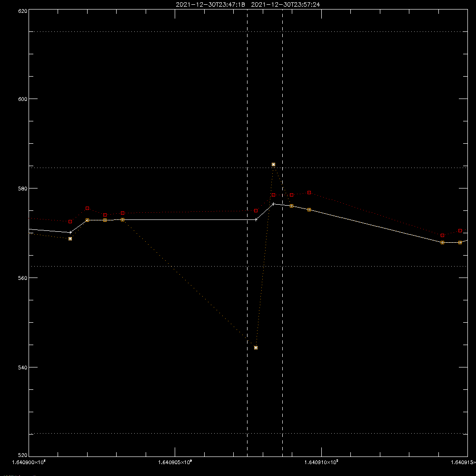Click the end timestamp 2021-12-30T23:57:24 in title
The height and width of the screenshot is (476, 476).
pyautogui.click(x=285, y=5)
